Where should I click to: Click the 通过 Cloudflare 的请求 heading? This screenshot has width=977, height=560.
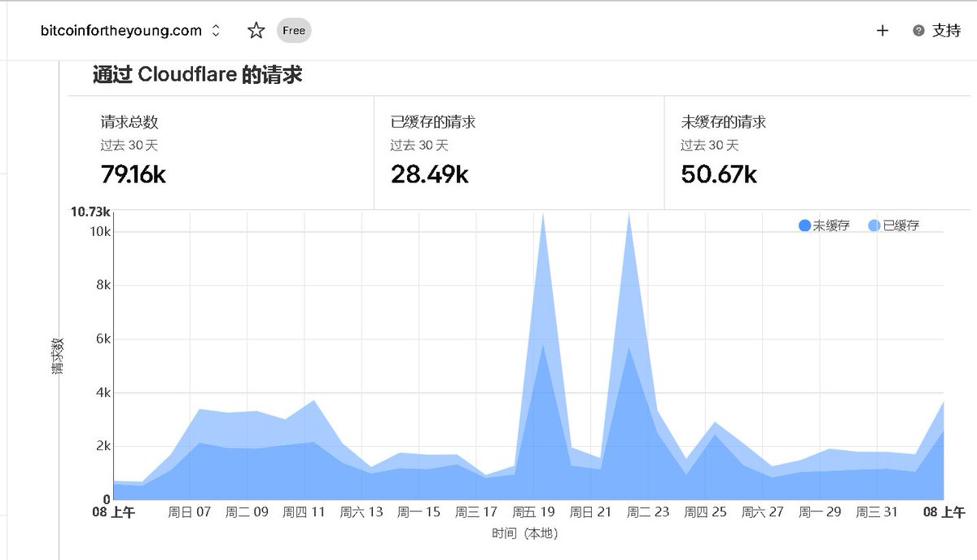coord(198,74)
